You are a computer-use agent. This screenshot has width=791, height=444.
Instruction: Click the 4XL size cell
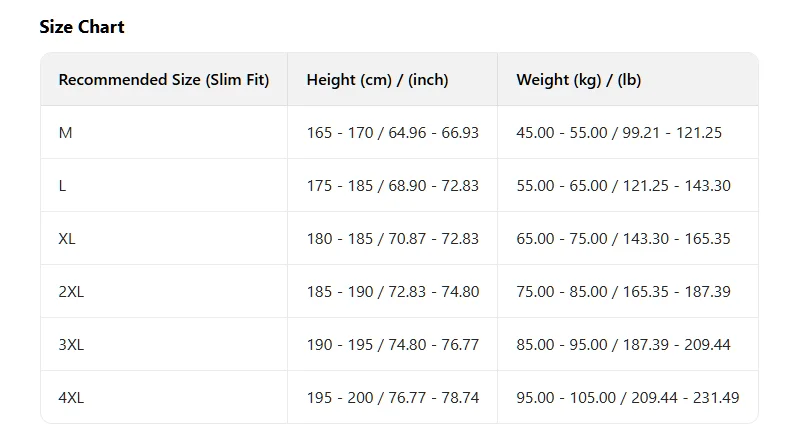pyautogui.click(x=71, y=397)
